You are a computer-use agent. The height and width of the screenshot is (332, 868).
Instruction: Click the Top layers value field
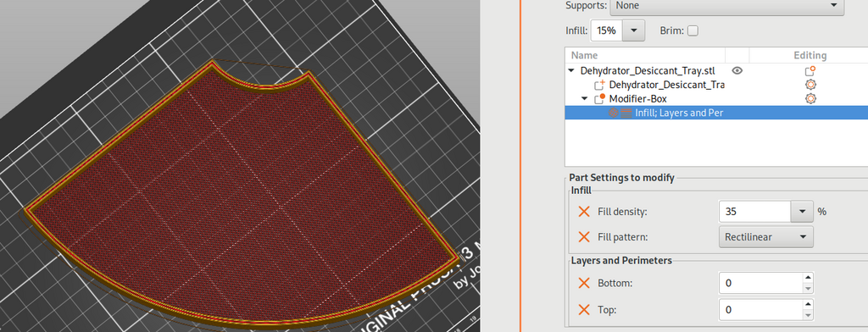click(760, 309)
